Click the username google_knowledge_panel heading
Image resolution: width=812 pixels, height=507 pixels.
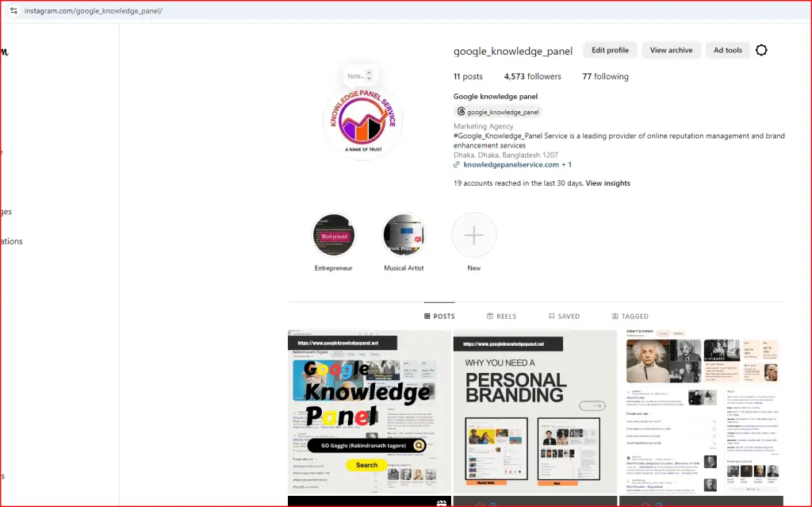(x=513, y=51)
